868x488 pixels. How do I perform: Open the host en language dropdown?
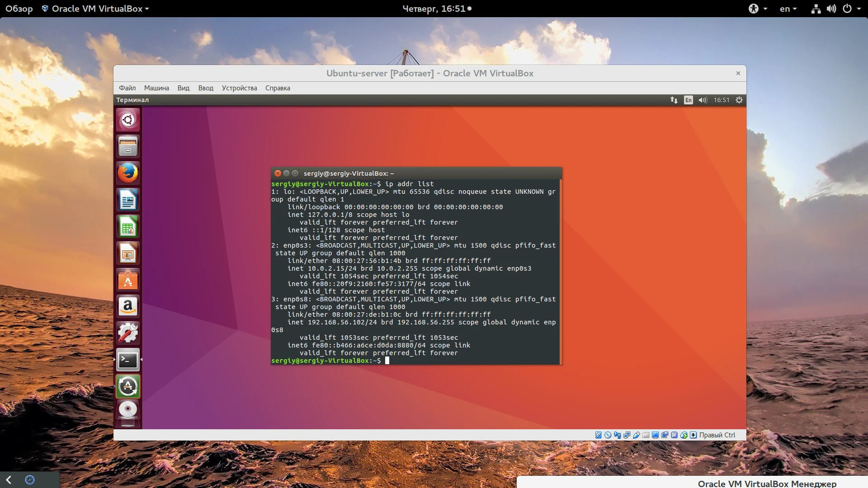pos(788,9)
